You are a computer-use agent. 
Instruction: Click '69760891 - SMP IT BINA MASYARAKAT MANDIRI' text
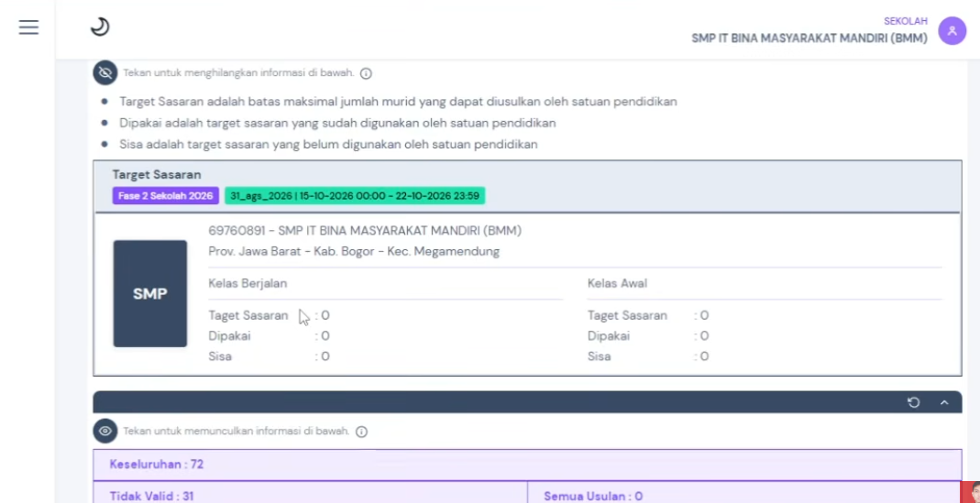365,231
